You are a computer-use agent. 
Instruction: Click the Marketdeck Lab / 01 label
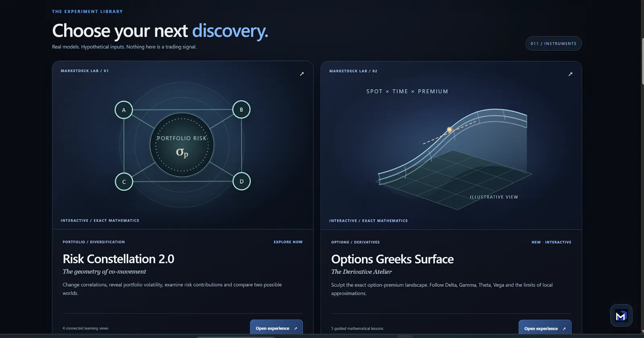click(x=85, y=71)
